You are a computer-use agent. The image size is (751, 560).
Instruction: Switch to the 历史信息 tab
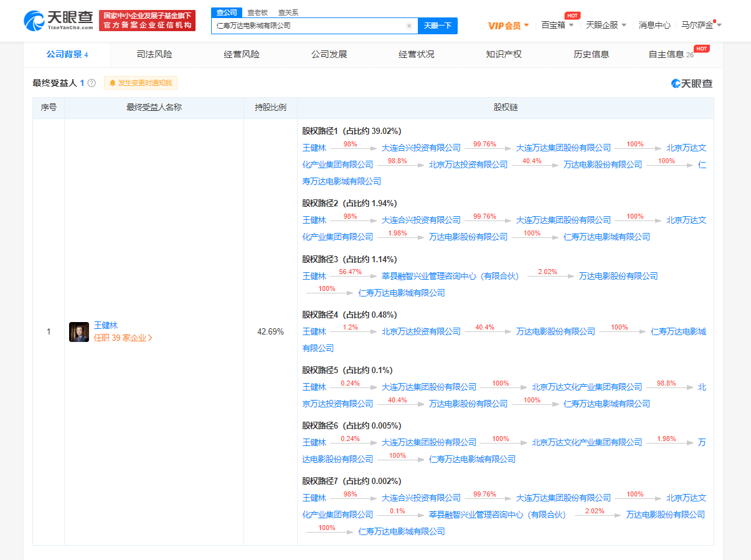pyautogui.click(x=592, y=54)
